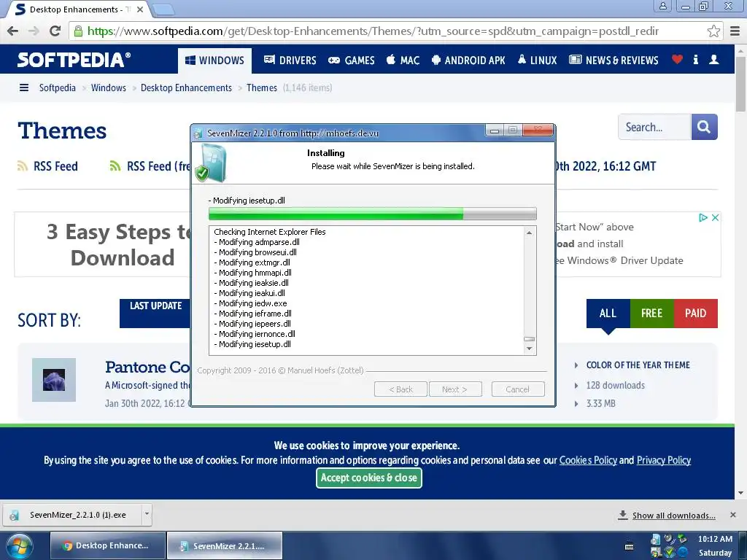Open News & Reviews section

coord(614,61)
